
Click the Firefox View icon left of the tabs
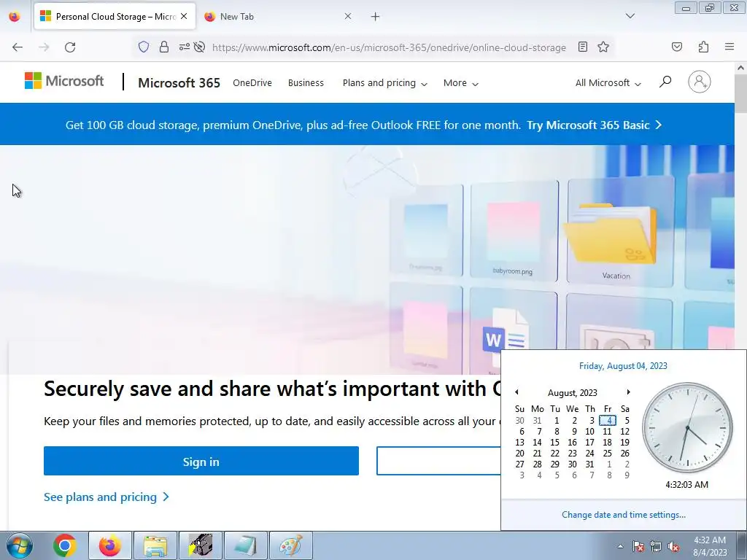tap(15, 16)
